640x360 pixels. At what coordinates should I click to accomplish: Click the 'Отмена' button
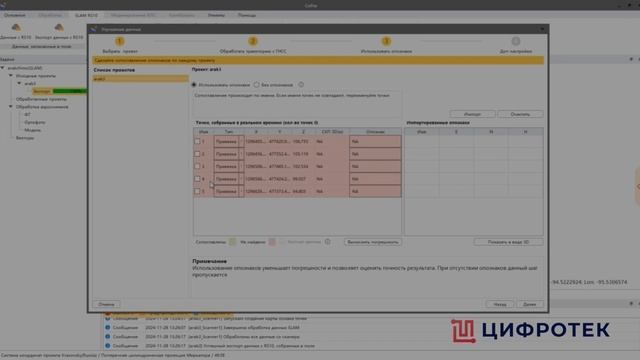tap(106, 304)
